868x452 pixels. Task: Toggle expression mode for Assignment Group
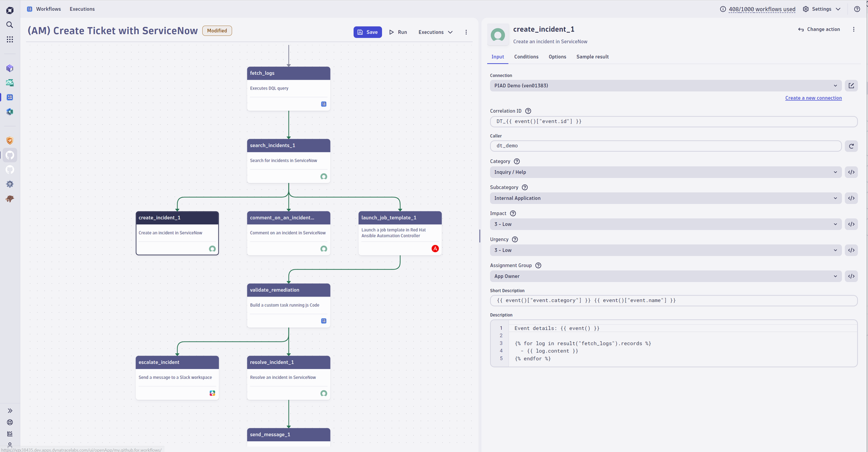pyautogui.click(x=851, y=276)
